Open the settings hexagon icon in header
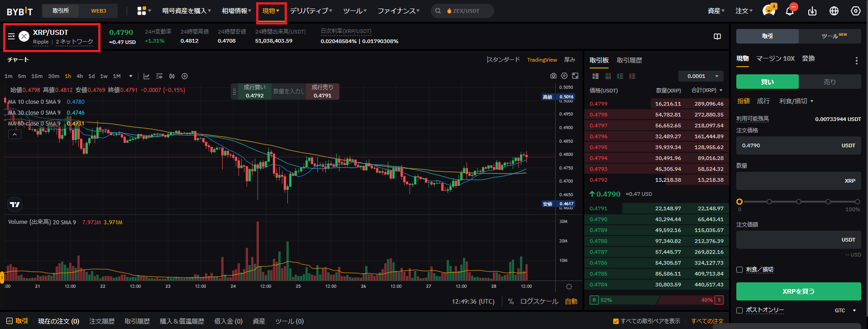This screenshot has width=868, height=329. pos(856,11)
